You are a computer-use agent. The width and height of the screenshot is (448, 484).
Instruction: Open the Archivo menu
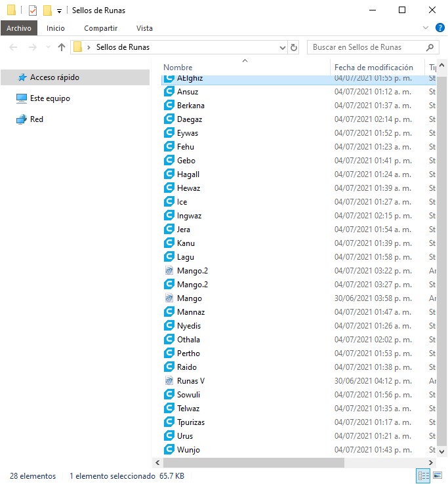(19, 28)
